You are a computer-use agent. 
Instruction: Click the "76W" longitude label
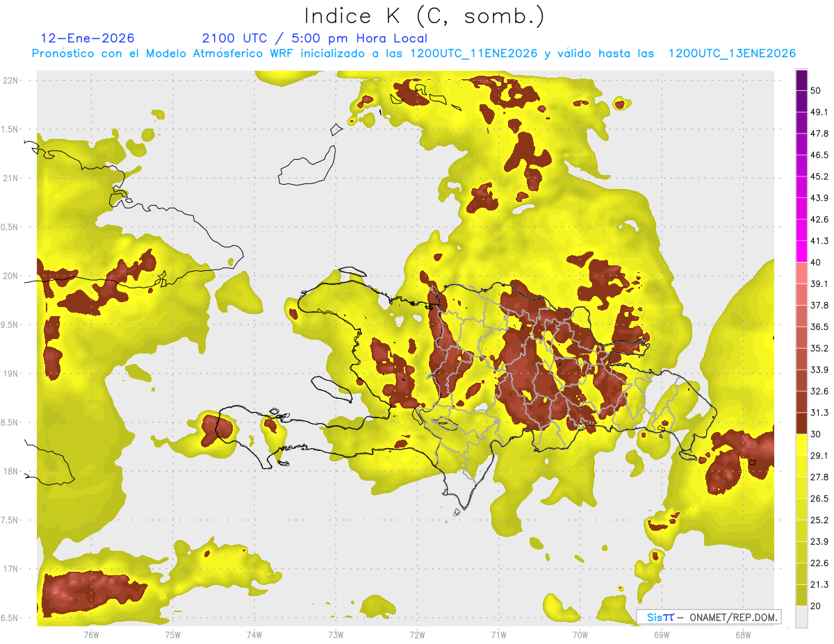(x=91, y=634)
